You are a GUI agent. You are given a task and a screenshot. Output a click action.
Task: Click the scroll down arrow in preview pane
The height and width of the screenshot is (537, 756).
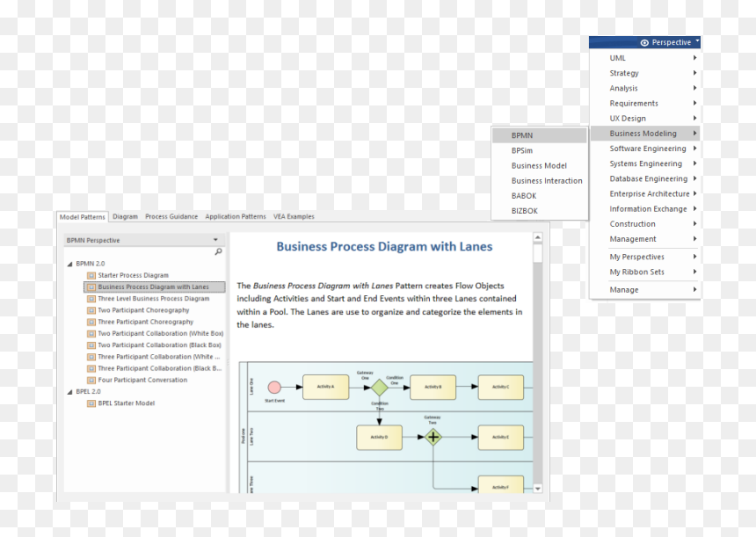[538, 489]
